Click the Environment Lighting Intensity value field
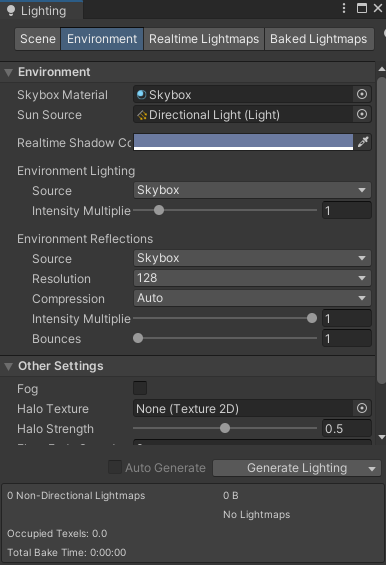 coord(346,210)
